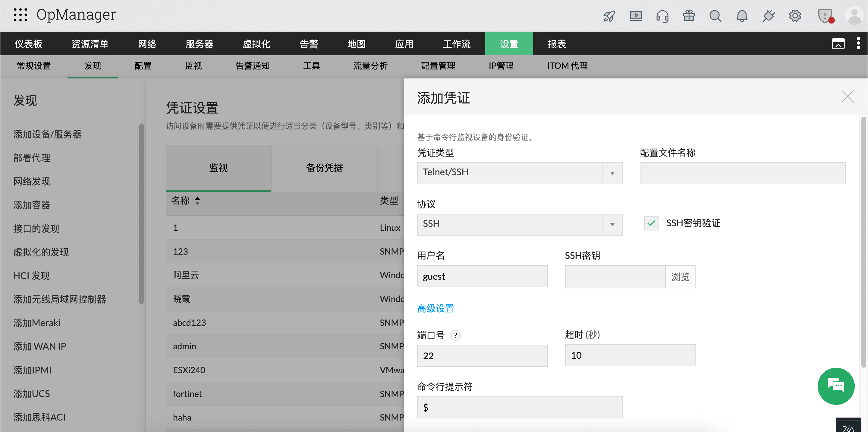
Task: Open 接口的发现 in sidebar
Action: click(36, 229)
